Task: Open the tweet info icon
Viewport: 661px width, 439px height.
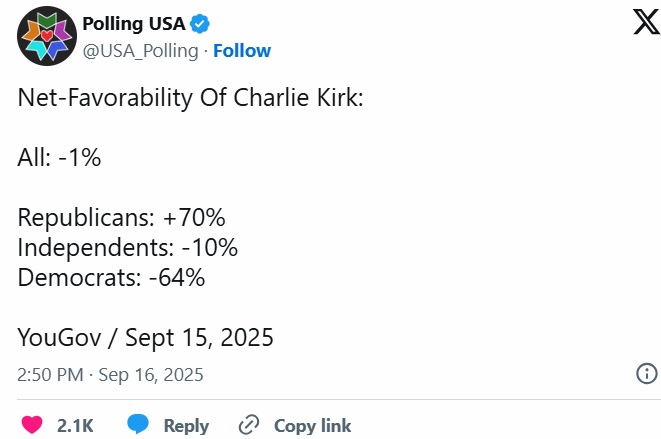Action: [x=646, y=374]
